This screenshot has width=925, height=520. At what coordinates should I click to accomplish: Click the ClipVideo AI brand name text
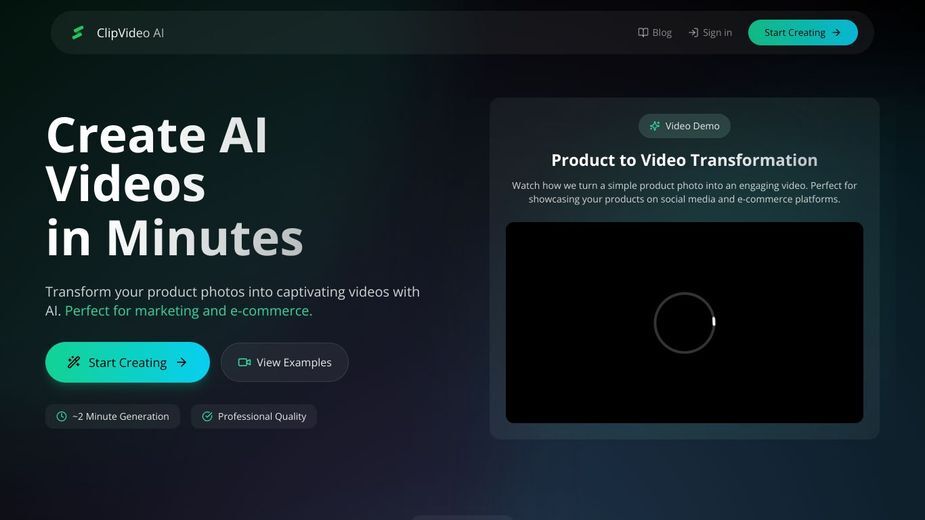130,32
